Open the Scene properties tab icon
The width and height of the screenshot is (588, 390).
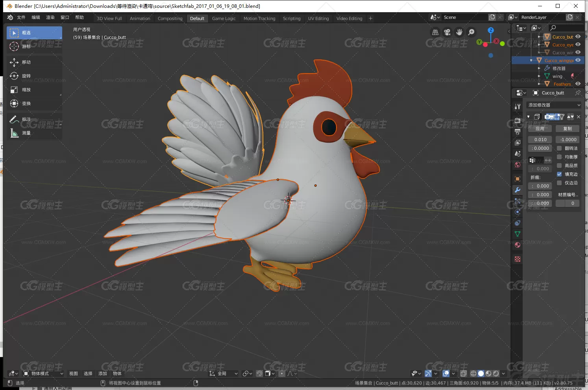(x=518, y=153)
